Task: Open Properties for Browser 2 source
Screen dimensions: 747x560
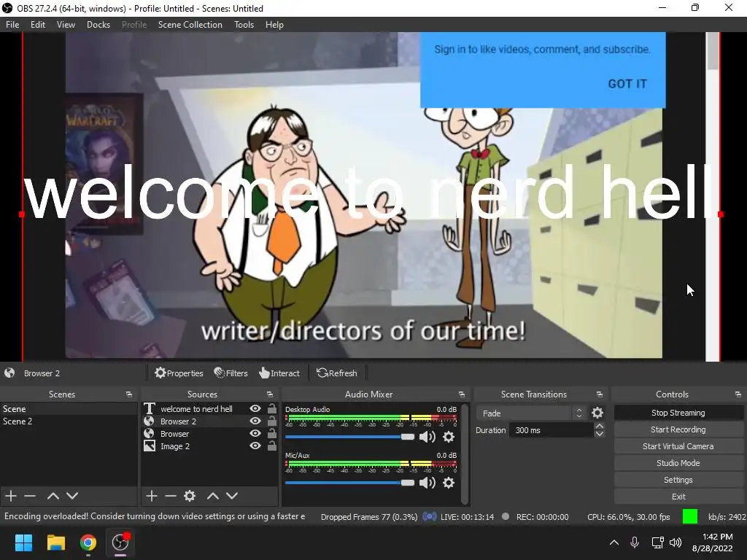Action: (x=179, y=373)
